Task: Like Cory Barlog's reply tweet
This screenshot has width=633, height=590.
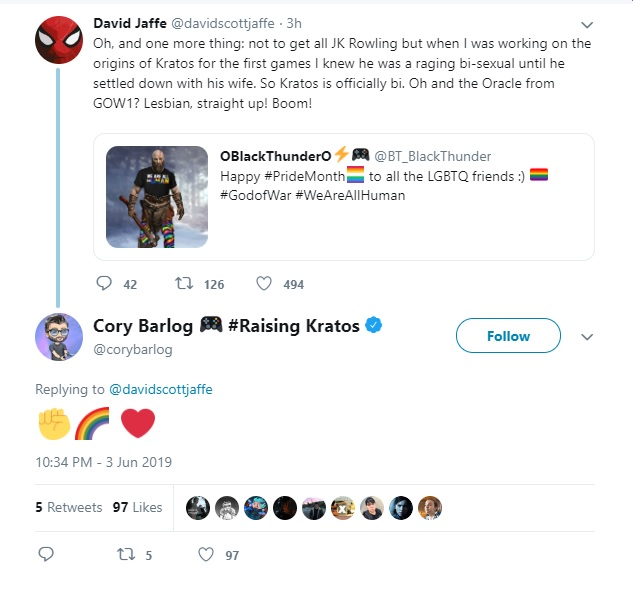Action: coord(206,554)
